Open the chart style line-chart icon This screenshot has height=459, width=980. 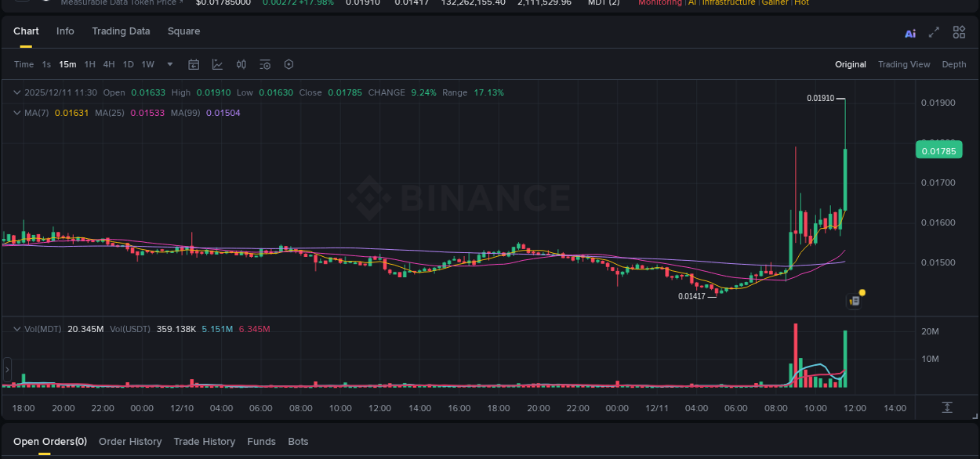(217, 64)
